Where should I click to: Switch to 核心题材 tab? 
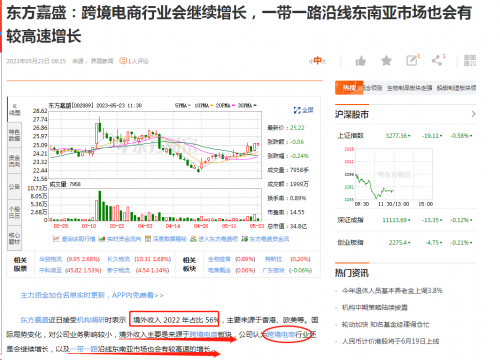click(14, 238)
